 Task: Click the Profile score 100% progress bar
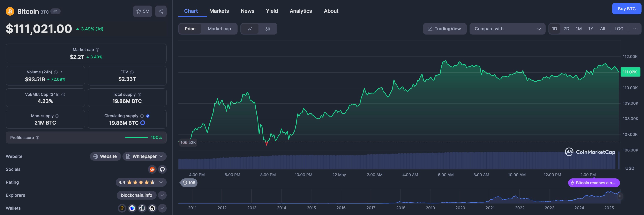point(136,138)
